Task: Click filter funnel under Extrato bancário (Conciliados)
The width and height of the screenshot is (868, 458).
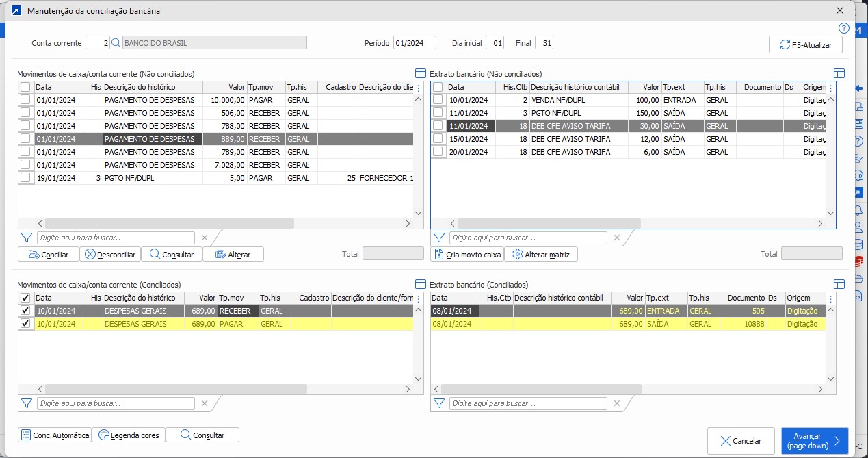Action: pos(439,403)
